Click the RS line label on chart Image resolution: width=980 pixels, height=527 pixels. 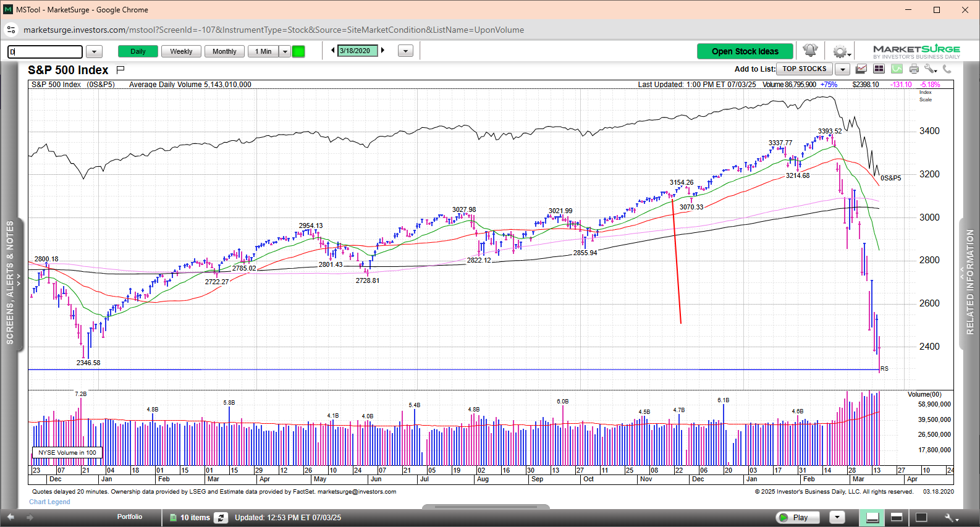[885, 369]
